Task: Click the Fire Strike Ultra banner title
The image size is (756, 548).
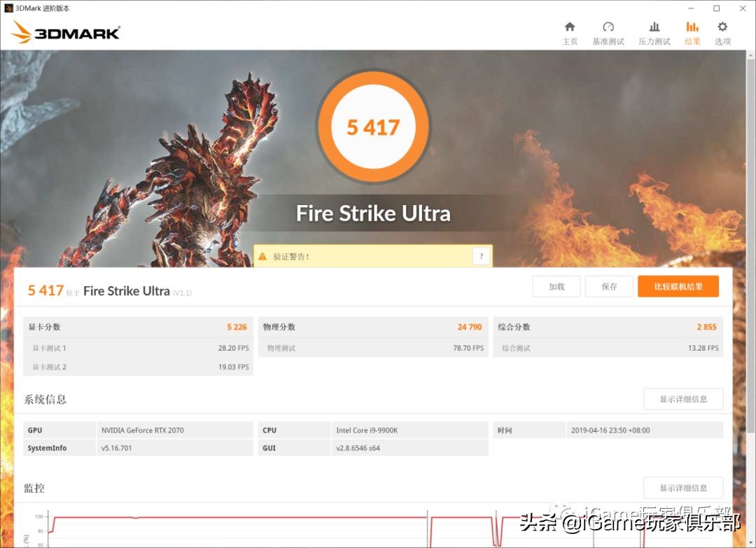Action: coord(373,213)
